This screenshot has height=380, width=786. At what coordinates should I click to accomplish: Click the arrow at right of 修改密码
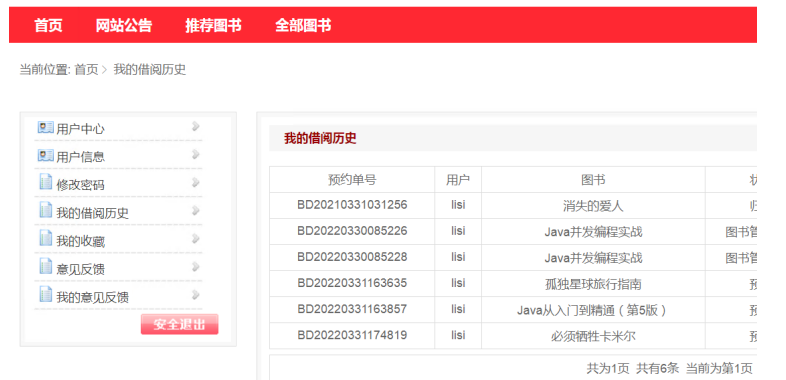(195, 182)
